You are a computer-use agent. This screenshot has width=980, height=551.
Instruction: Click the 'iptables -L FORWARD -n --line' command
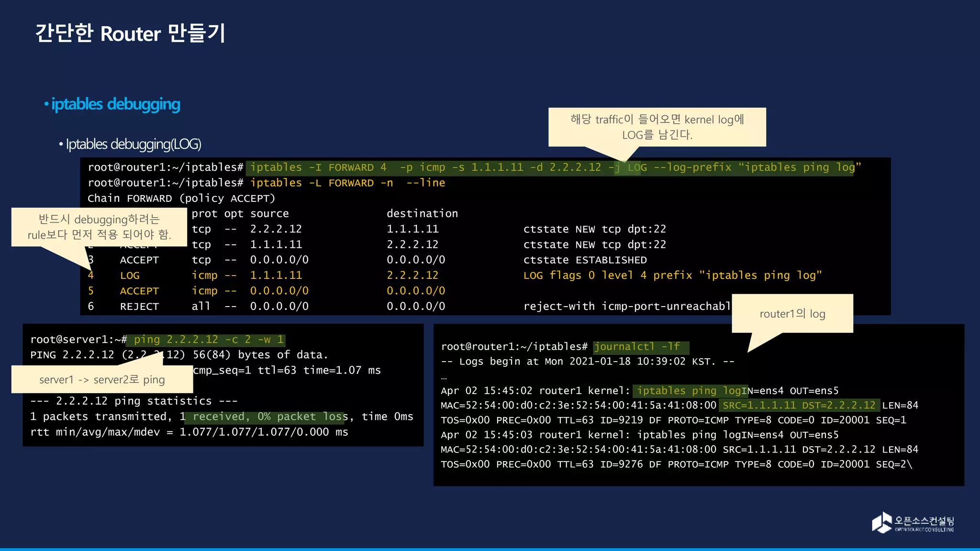tap(347, 183)
